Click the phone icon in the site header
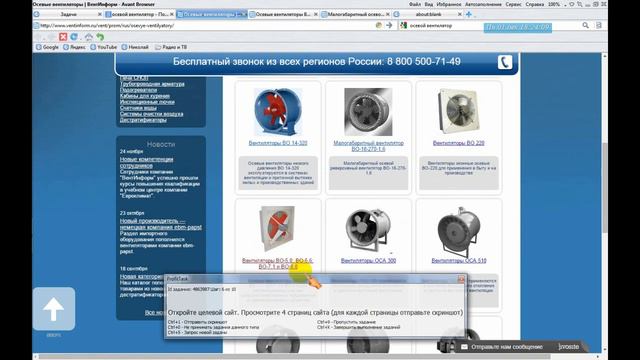Image resolution: width=640 pixels, height=360 pixels. pyautogui.click(x=504, y=62)
